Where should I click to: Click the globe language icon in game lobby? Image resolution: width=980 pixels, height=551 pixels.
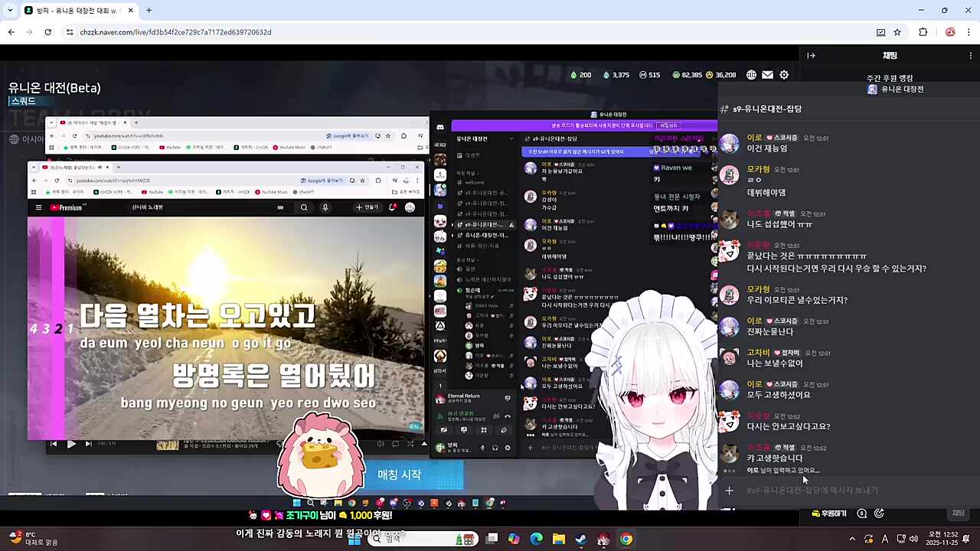[x=752, y=75]
